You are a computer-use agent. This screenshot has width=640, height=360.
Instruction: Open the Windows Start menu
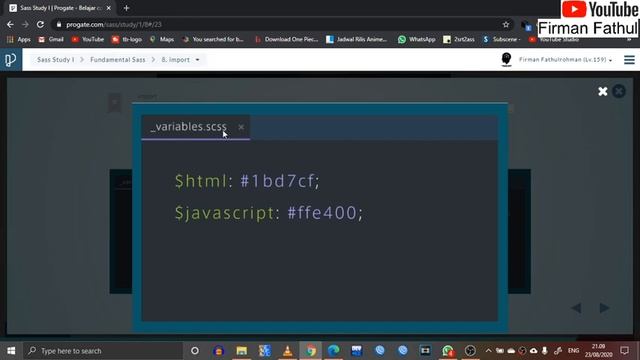click(x=11, y=351)
